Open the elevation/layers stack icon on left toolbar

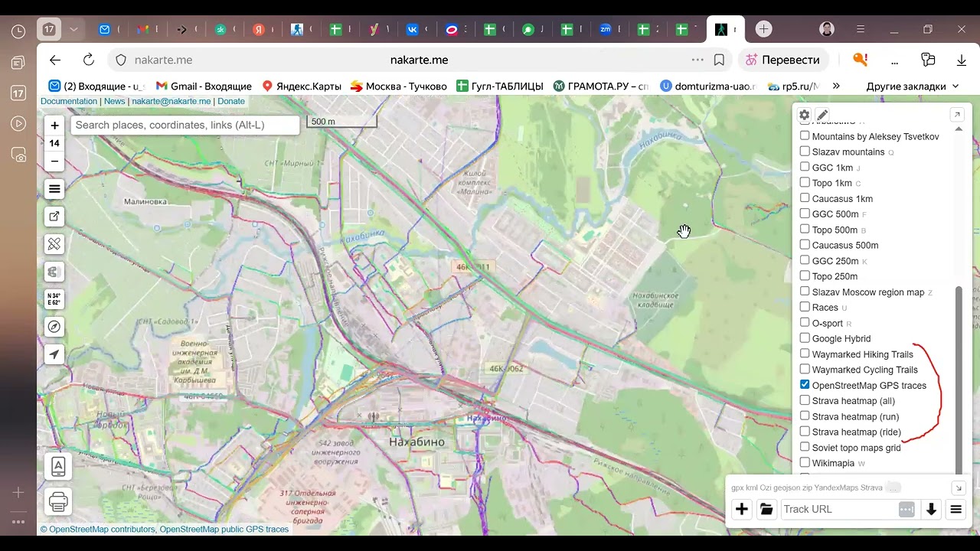[54, 272]
